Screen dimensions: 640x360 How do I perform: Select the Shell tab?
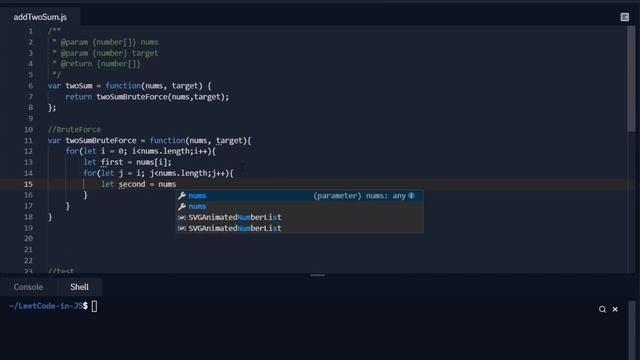tap(79, 287)
